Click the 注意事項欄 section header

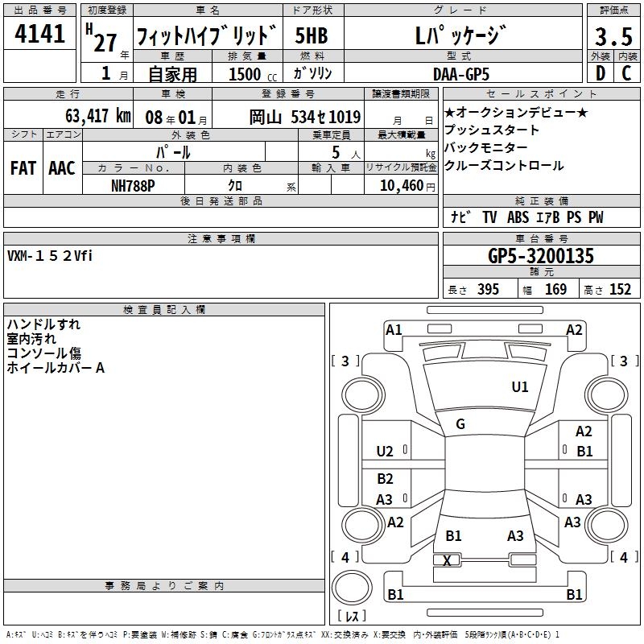[221, 238]
